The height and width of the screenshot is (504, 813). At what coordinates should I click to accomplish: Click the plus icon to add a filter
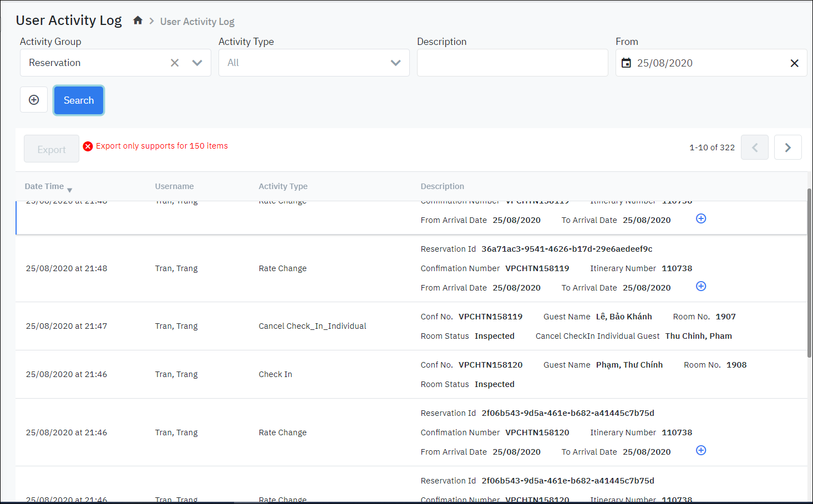pyautogui.click(x=34, y=100)
